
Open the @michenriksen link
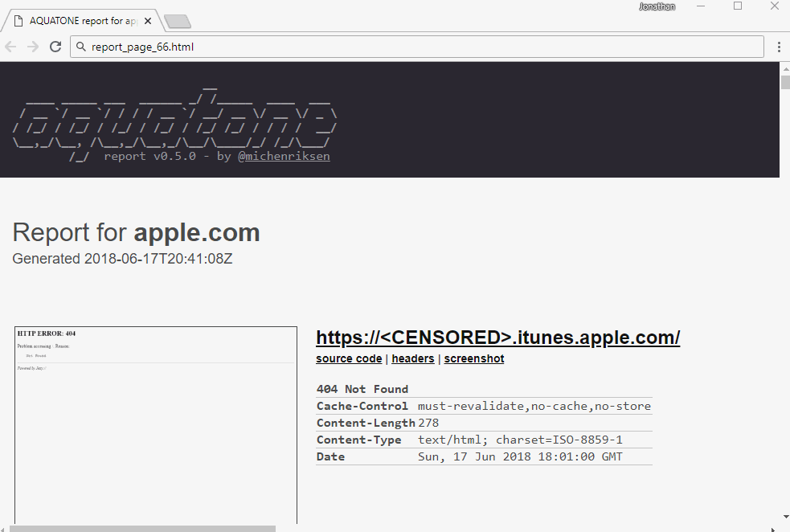(x=284, y=156)
